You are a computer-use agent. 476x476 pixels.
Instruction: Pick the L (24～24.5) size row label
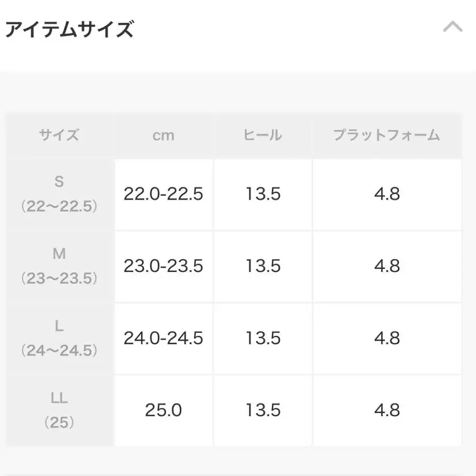tap(59, 338)
